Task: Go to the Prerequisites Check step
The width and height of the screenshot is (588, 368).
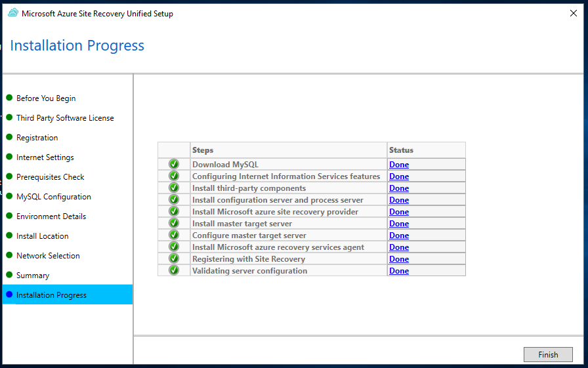Action: point(51,177)
